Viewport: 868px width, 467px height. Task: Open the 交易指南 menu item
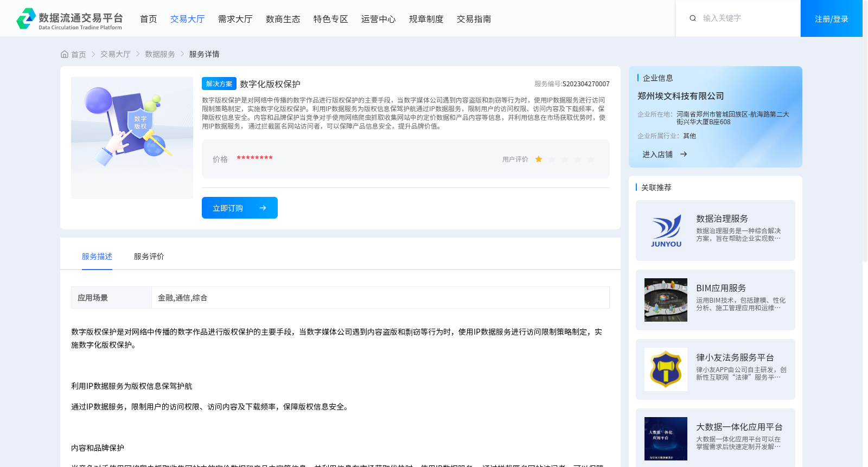(x=474, y=19)
